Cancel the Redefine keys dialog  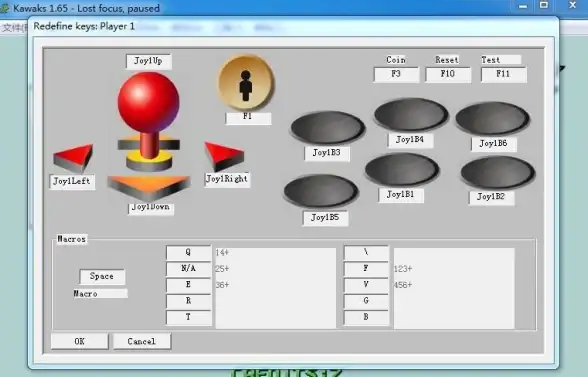(x=142, y=341)
